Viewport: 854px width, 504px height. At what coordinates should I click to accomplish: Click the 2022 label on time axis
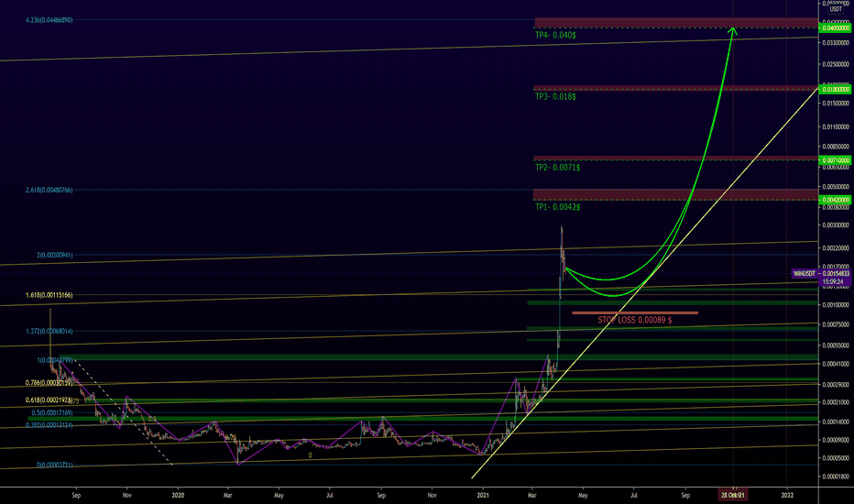point(787,495)
